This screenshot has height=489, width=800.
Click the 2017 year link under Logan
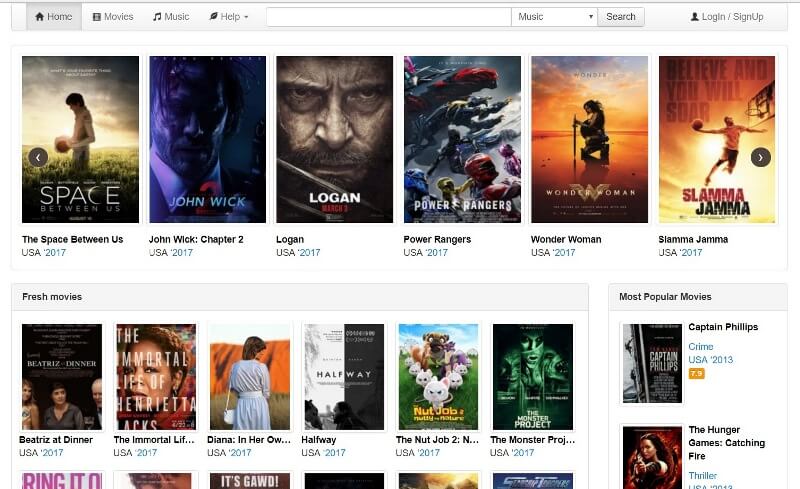[x=310, y=253]
